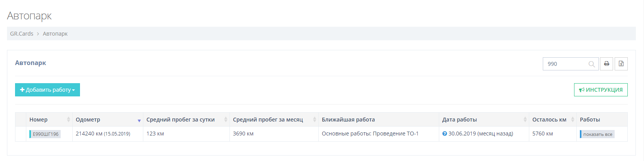Click the blue question mark beside 30.06.2019
The width and height of the screenshot is (644, 161).
click(x=445, y=134)
